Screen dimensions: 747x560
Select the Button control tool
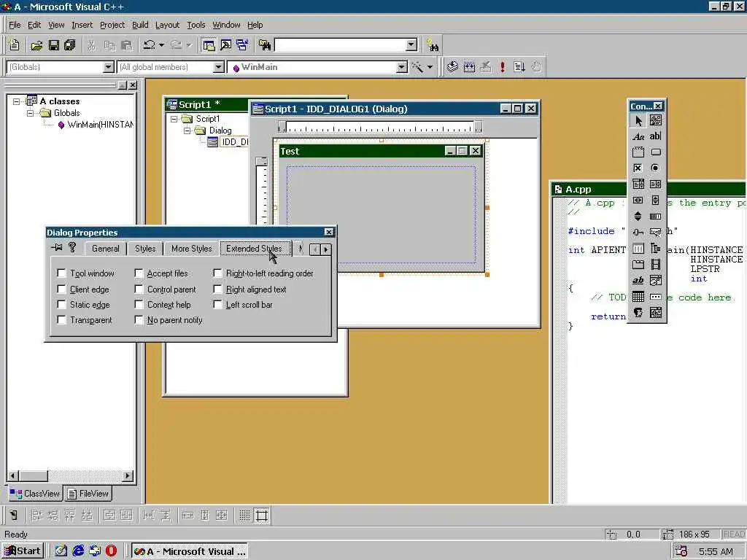click(x=656, y=152)
